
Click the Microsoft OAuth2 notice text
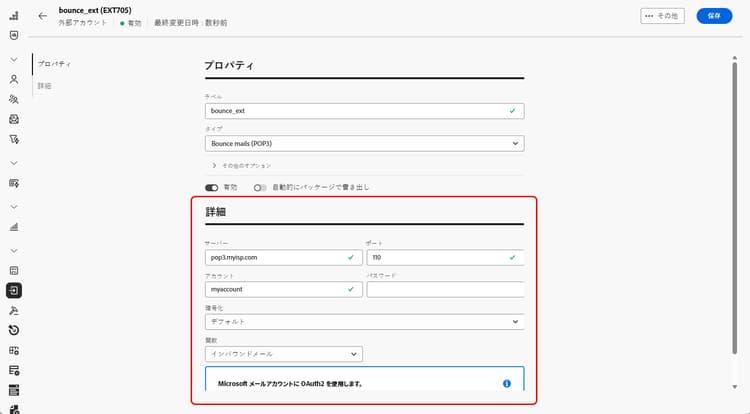click(290, 383)
